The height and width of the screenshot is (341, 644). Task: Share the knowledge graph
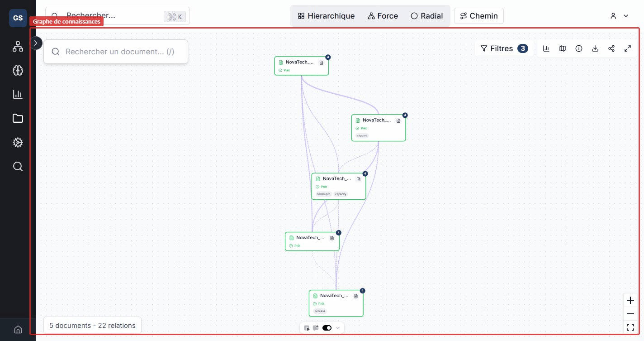[x=611, y=48]
